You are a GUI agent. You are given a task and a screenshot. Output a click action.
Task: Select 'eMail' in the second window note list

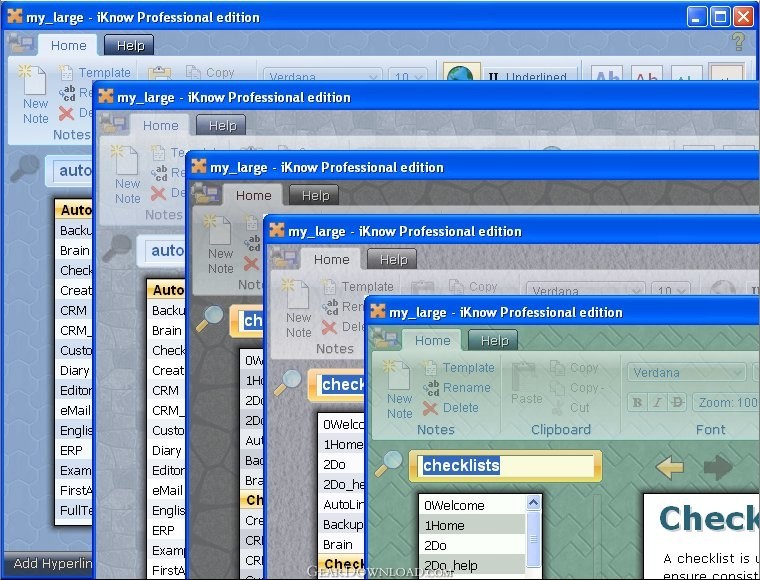(x=166, y=491)
